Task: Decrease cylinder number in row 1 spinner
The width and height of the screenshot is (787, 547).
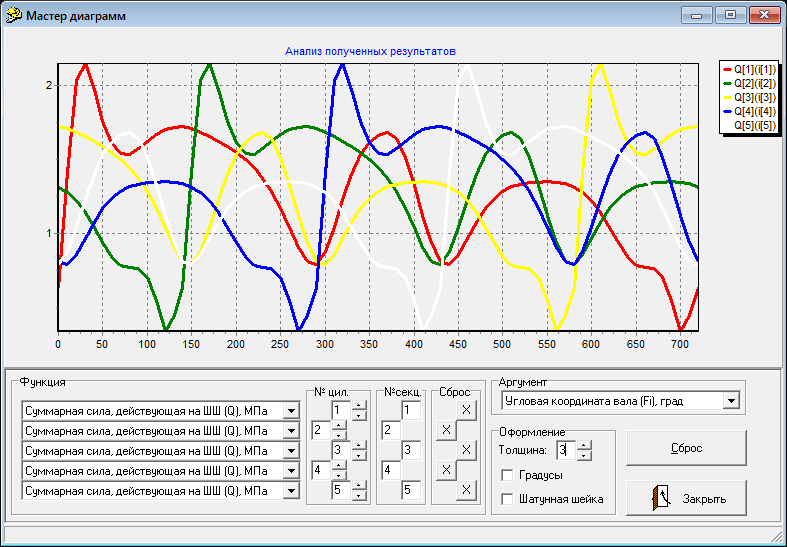Action: coord(359,416)
